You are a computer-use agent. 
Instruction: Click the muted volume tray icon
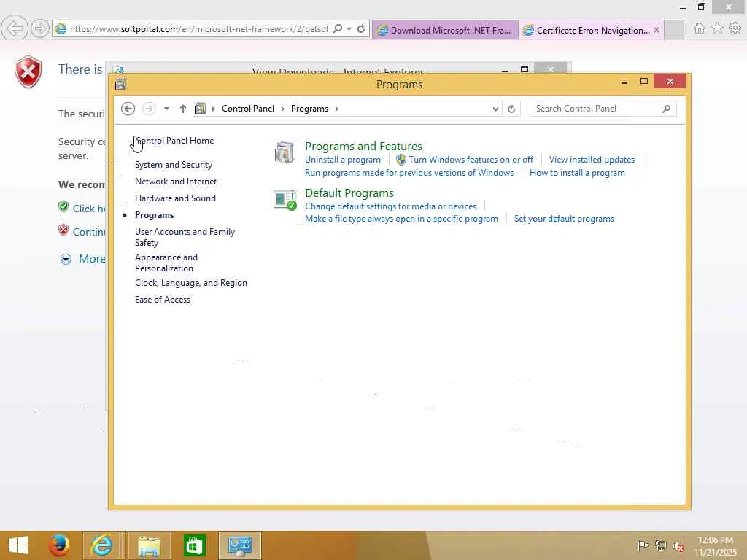[x=678, y=545]
